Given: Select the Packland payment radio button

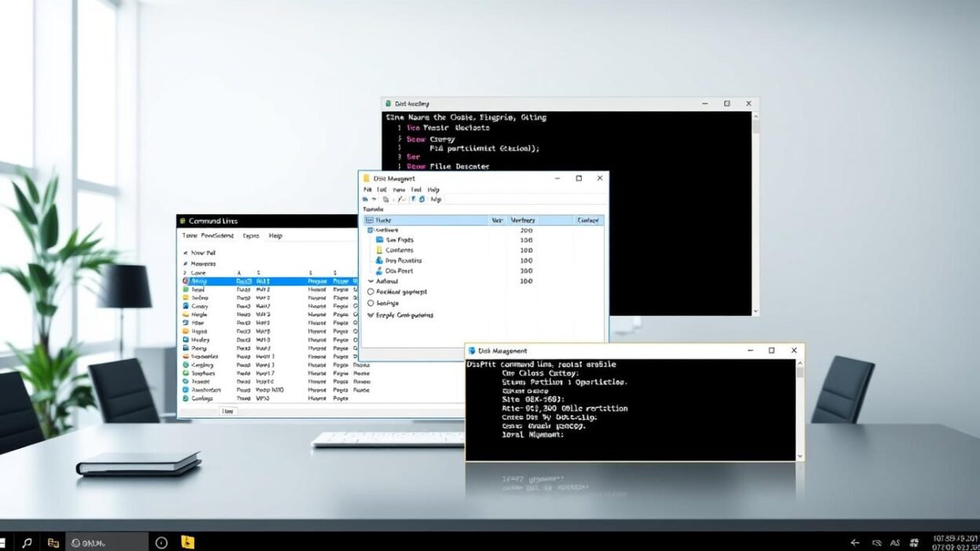Looking at the screenshot, I should point(371,292).
